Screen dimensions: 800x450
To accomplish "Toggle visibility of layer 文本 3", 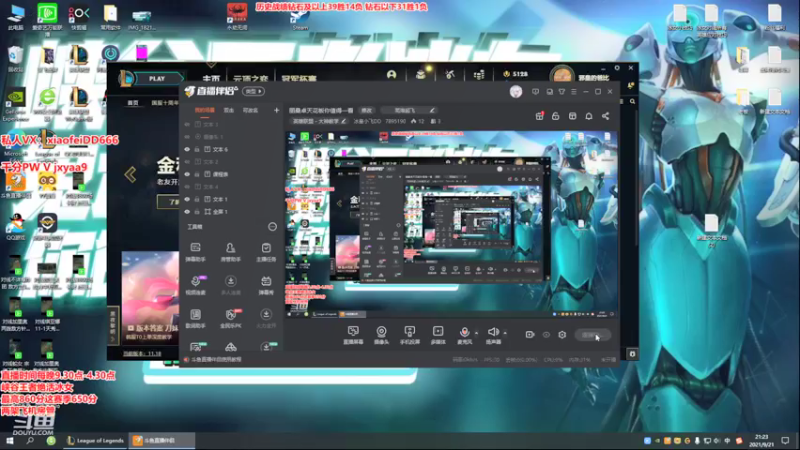I will pos(187,124).
